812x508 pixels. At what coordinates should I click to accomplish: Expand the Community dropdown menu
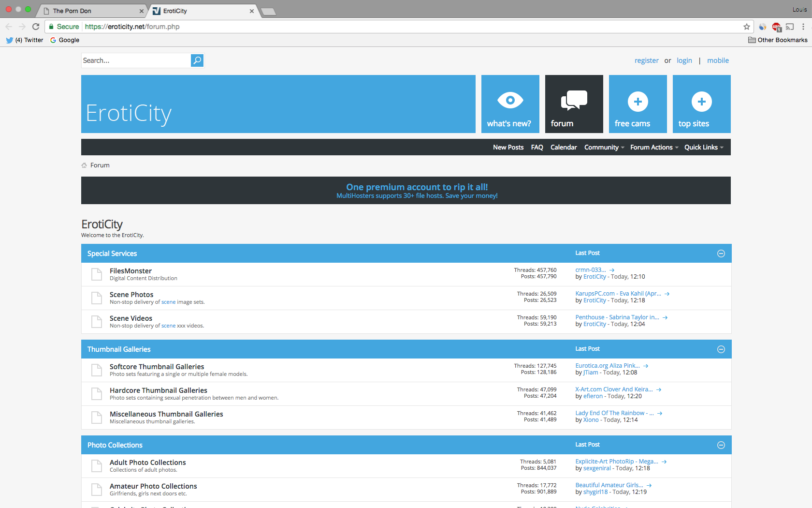coord(604,147)
